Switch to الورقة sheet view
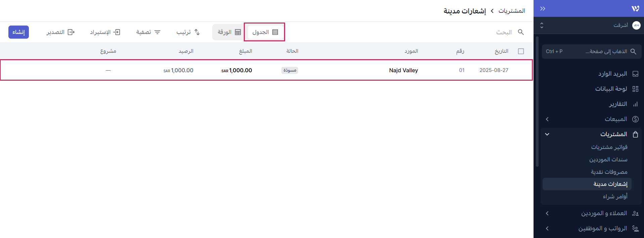 pos(229,32)
